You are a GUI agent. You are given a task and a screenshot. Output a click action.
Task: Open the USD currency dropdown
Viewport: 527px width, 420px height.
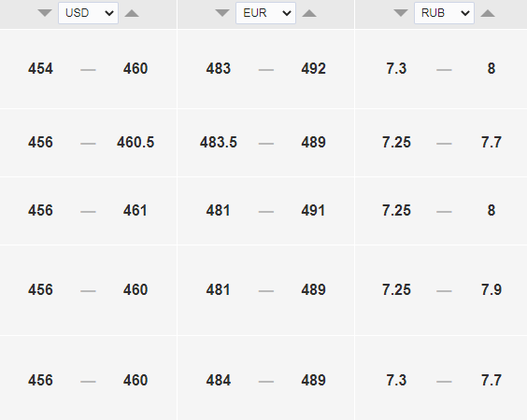pos(89,13)
